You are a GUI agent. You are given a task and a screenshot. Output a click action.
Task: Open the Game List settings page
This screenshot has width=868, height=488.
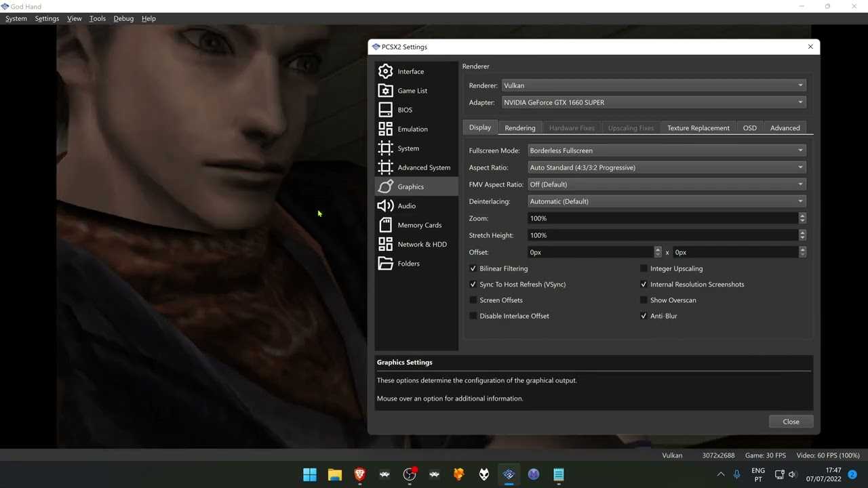coord(416,91)
